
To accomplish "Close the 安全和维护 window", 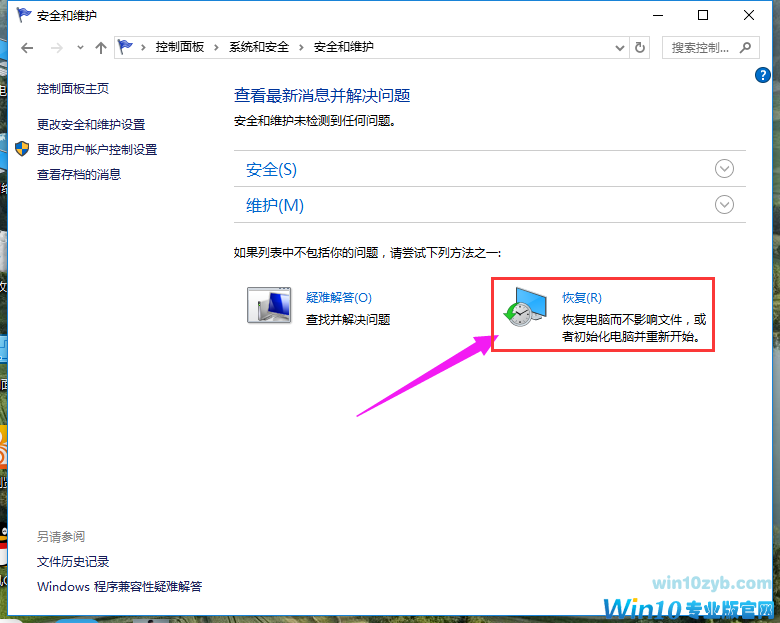I will [749, 15].
